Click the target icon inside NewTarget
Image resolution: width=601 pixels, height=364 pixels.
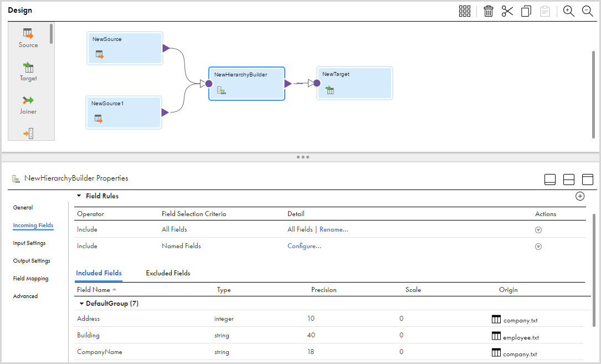point(330,90)
